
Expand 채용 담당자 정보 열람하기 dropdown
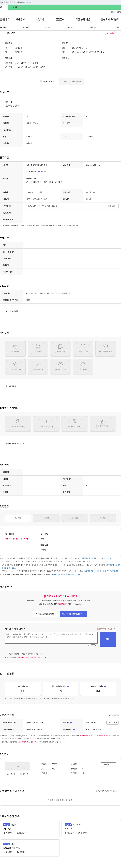tap(73, 614)
